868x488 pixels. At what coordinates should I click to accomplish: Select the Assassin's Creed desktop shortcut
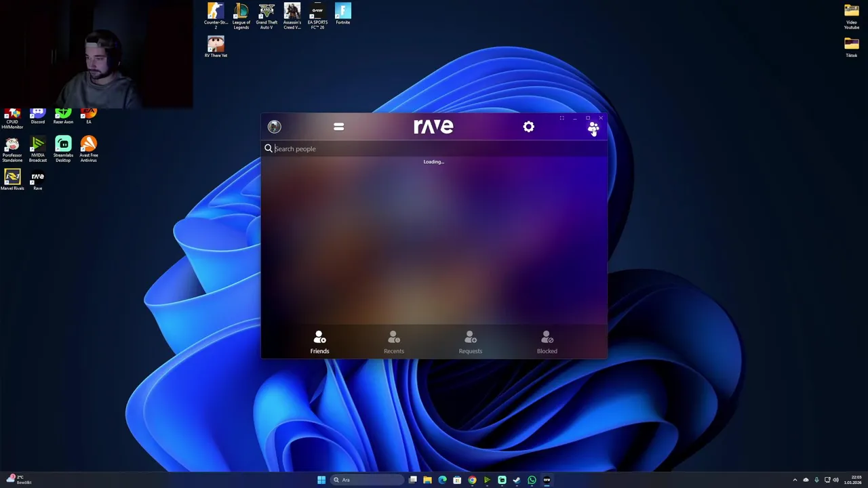pos(292,16)
